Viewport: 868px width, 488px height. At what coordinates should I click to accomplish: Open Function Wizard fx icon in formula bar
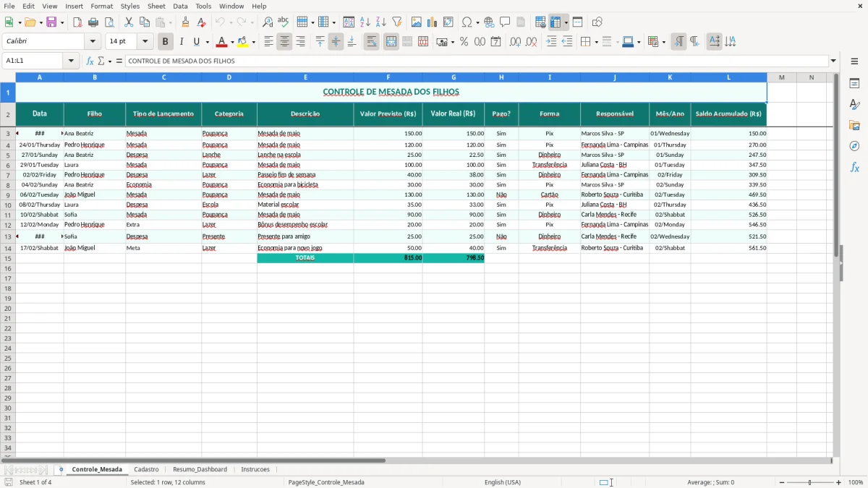pos(90,61)
